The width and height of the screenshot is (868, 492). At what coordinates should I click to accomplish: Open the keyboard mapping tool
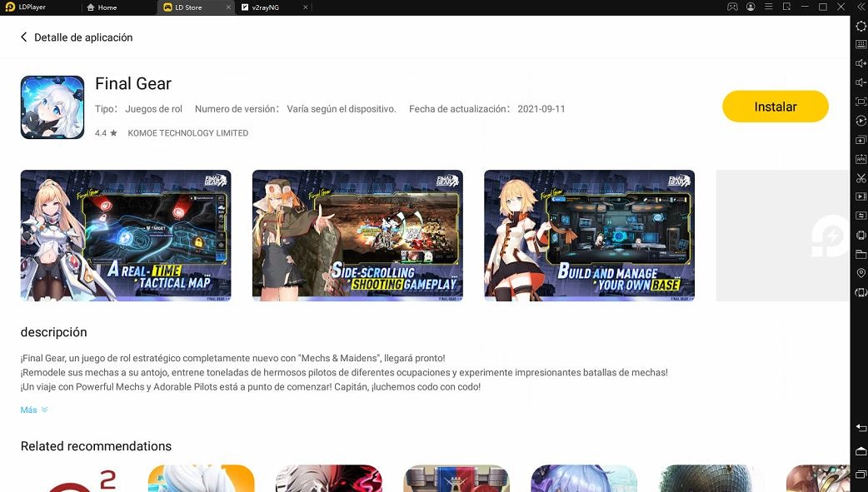click(861, 44)
